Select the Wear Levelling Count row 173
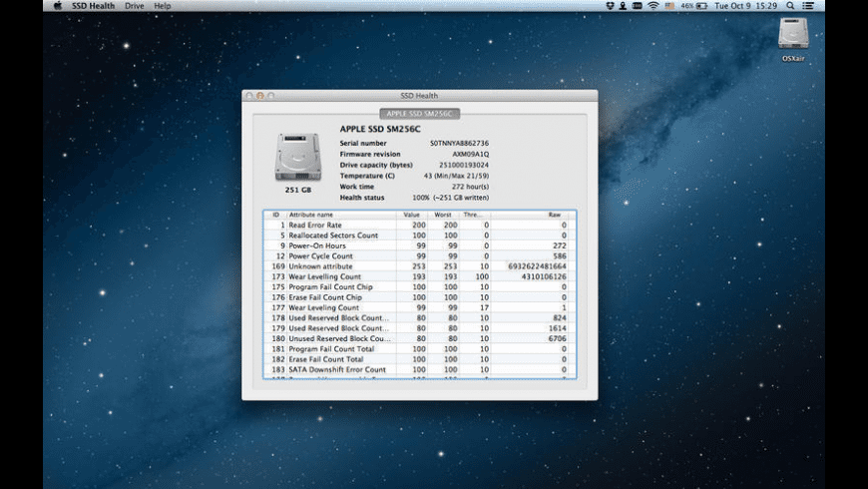This screenshot has height=489, width=868. [420, 276]
